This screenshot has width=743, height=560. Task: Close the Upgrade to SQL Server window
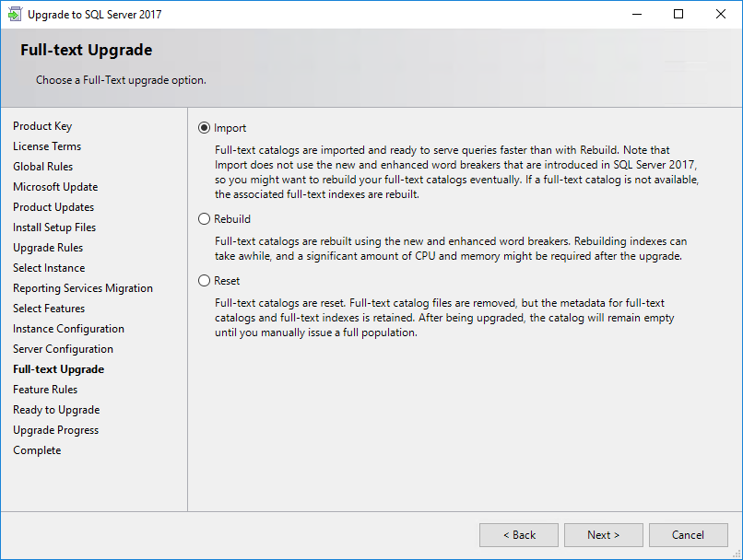[x=721, y=14]
